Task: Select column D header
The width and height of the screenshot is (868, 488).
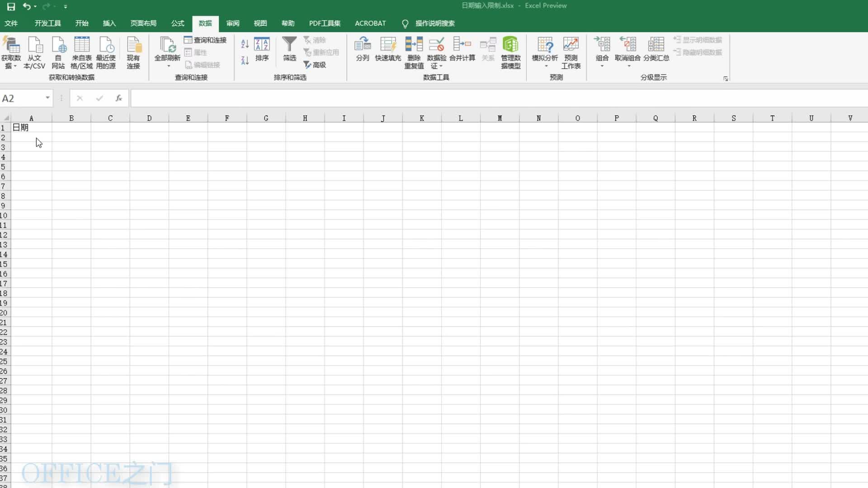Action: 149,118
